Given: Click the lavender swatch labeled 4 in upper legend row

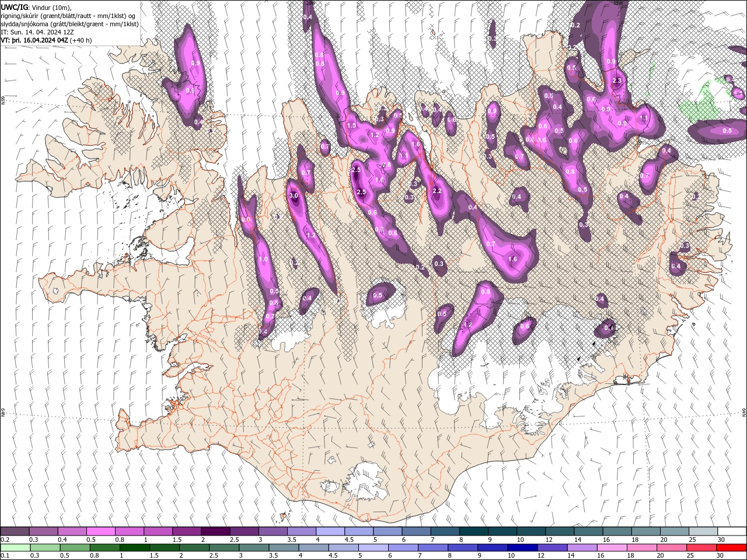Looking at the screenshot, I should click(x=330, y=531).
